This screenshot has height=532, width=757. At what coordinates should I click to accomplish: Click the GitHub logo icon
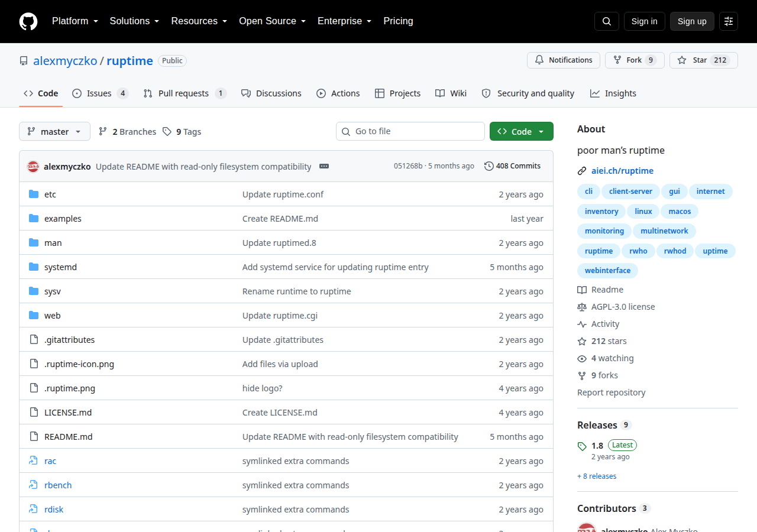pos(28,21)
